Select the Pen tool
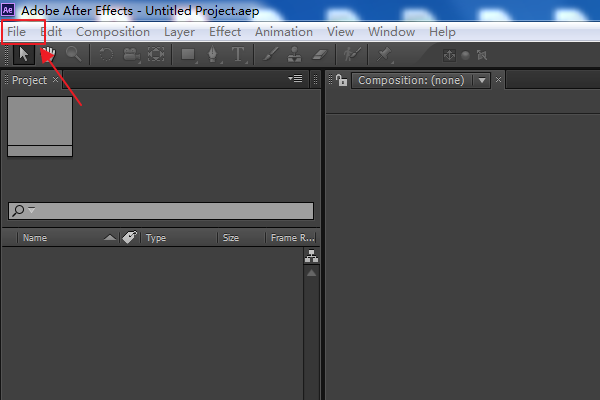Screen dimensions: 600x400 click(x=213, y=54)
